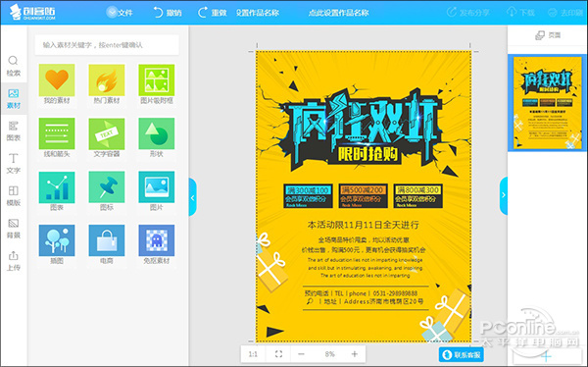The height and width of the screenshot is (367, 588).
Task: Toggle fit-to-screen zoom icon
Action: 278,354
